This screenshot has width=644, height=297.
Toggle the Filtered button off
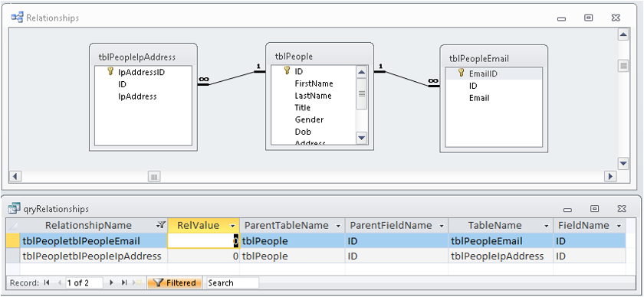[175, 282]
